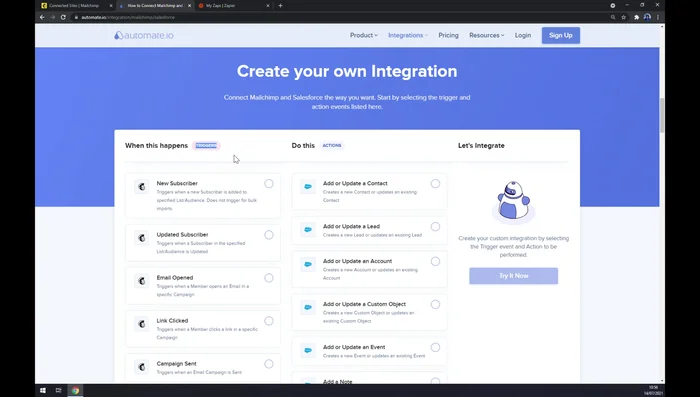Click the taskbar clock
The width and height of the screenshot is (700, 397).
pos(653,390)
